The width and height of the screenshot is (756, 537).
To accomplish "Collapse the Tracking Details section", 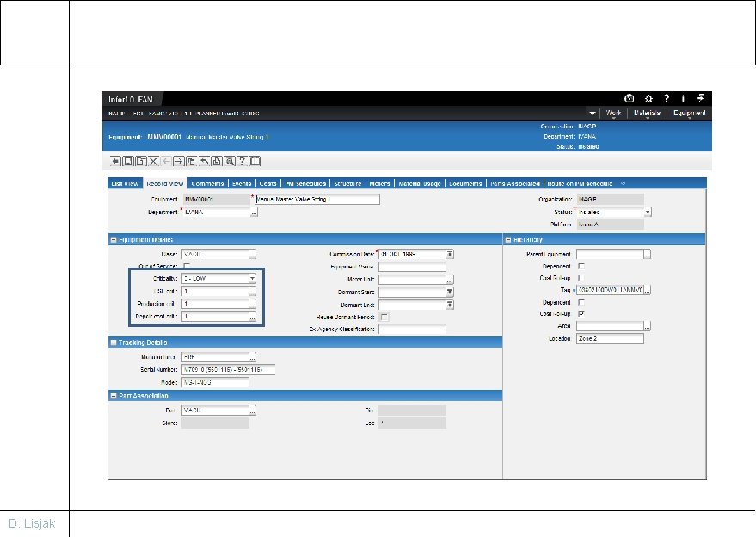I will (x=114, y=343).
